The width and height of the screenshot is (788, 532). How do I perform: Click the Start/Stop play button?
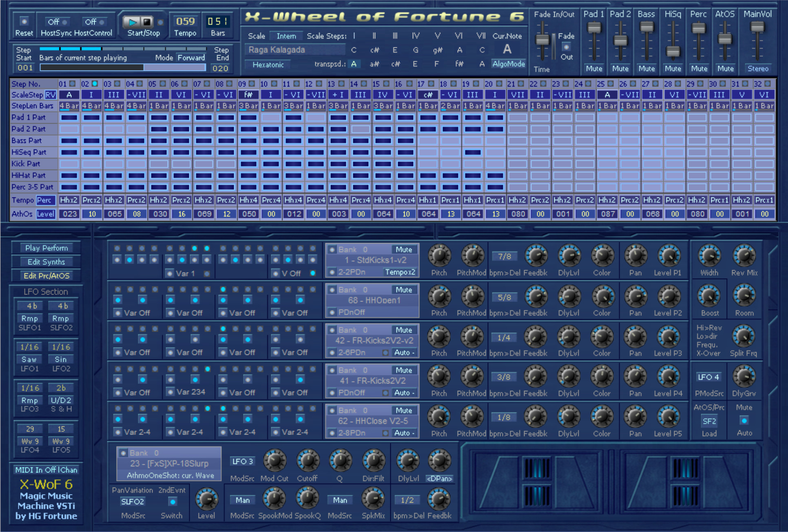coord(132,22)
